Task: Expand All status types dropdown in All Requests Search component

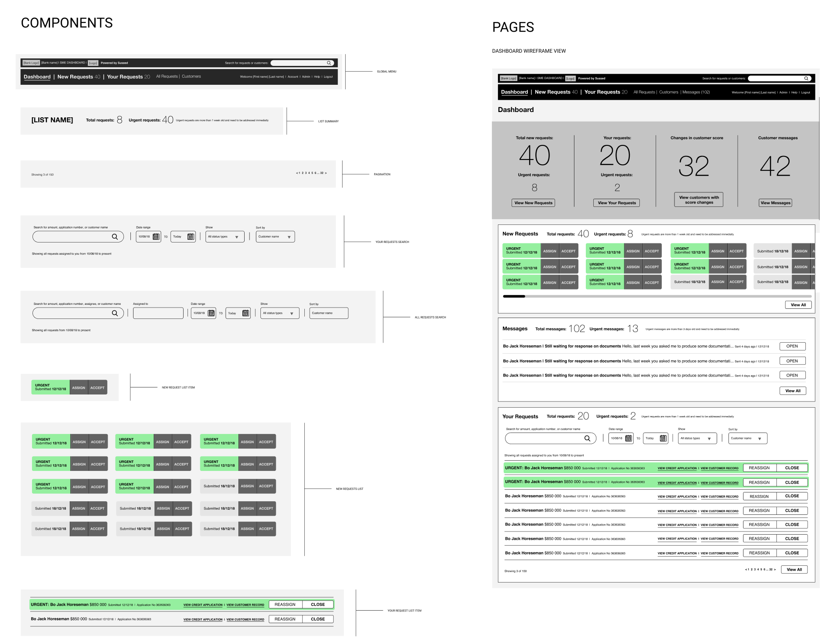Action: (x=280, y=313)
